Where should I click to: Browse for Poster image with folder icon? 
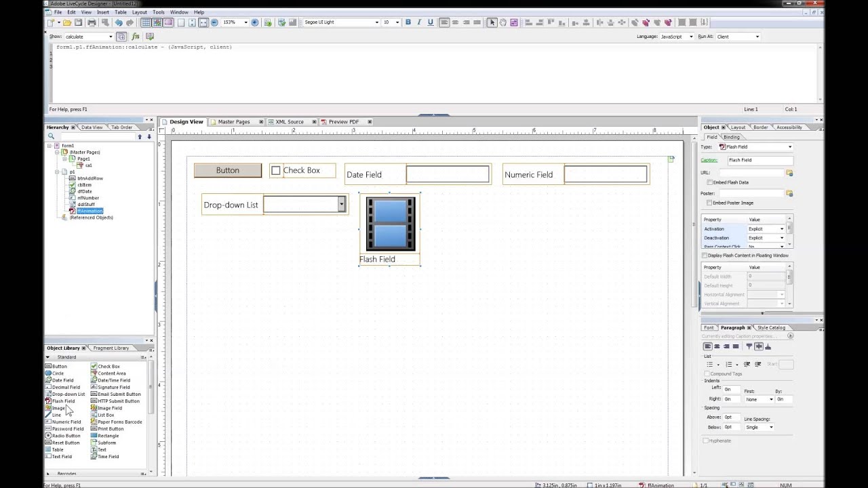tap(789, 193)
